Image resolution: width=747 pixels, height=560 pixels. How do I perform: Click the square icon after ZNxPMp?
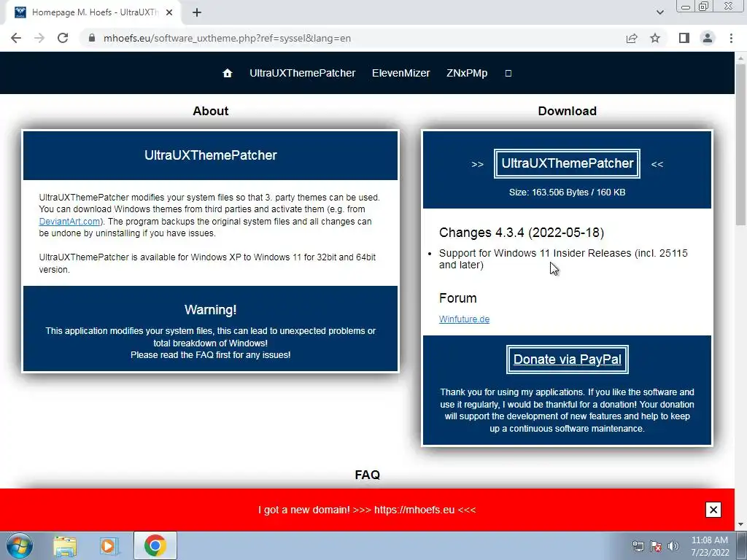[508, 73]
